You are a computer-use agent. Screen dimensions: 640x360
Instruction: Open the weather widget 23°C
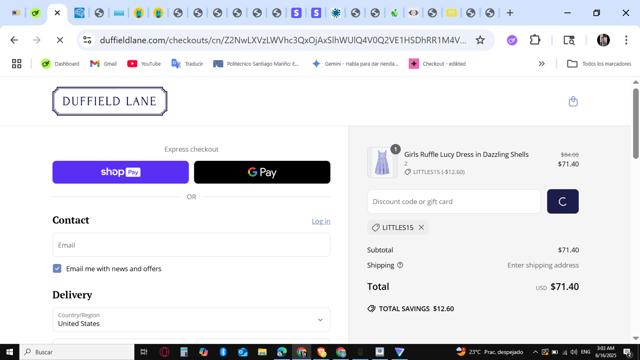489,352
